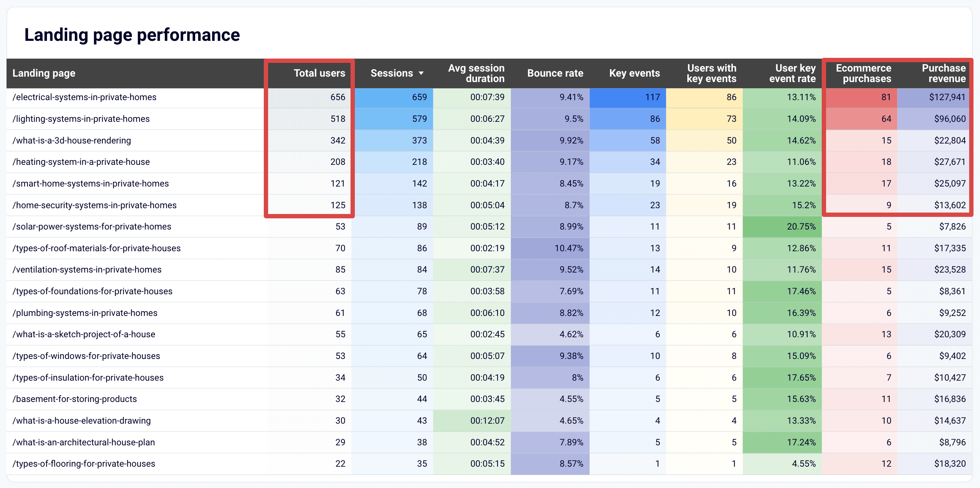The width and height of the screenshot is (980, 488).
Task: Click user key event rate 20.75%
Action: pyautogui.click(x=801, y=227)
